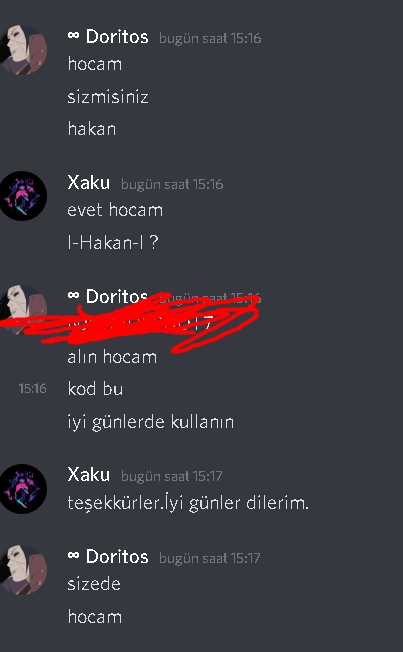The height and width of the screenshot is (652, 403).
Task: Select the message 'I-Hakan-I ?'
Action: tap(113, 242)
